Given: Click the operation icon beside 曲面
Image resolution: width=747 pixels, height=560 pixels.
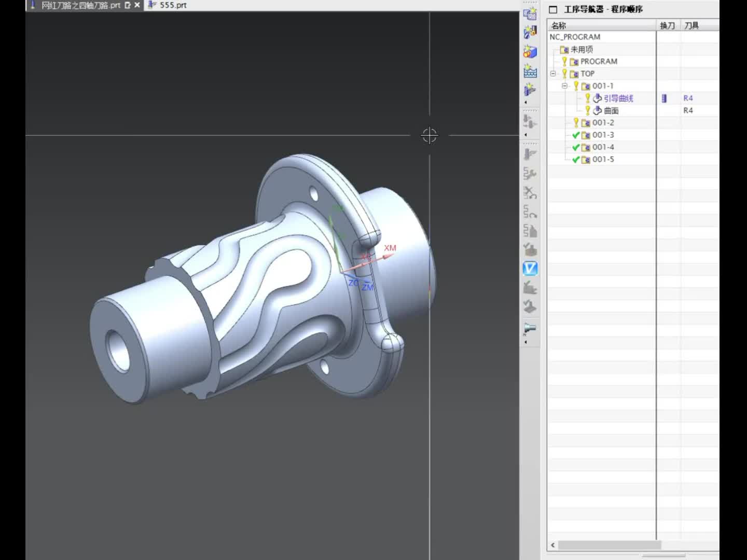Looking at the screenshot, I should [598, 110].
